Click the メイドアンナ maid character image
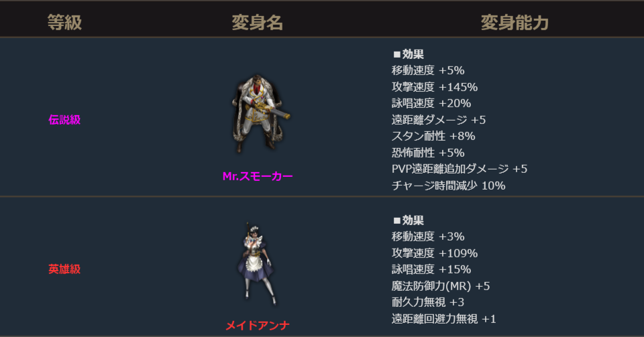 click(x=257, y=265)
